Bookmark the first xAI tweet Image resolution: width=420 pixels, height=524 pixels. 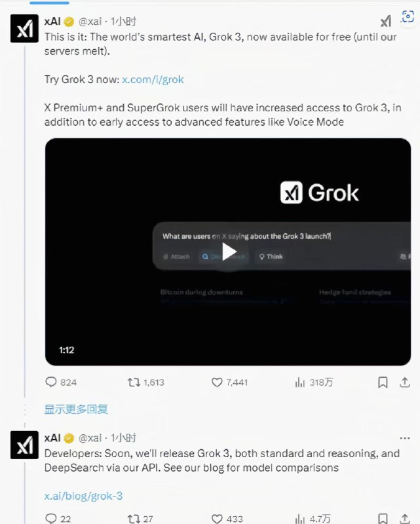[383, 383]
